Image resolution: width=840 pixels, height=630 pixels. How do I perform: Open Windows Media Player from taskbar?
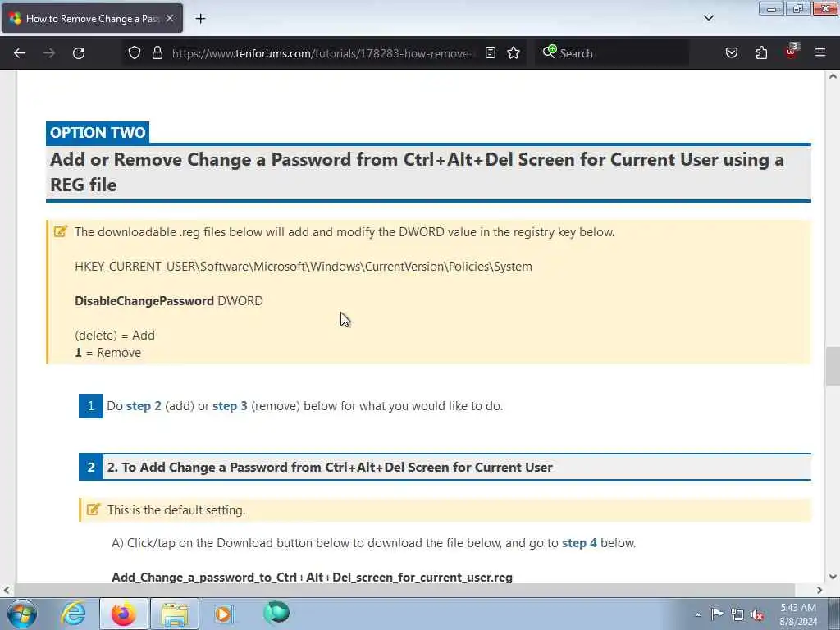coord(224,614)
